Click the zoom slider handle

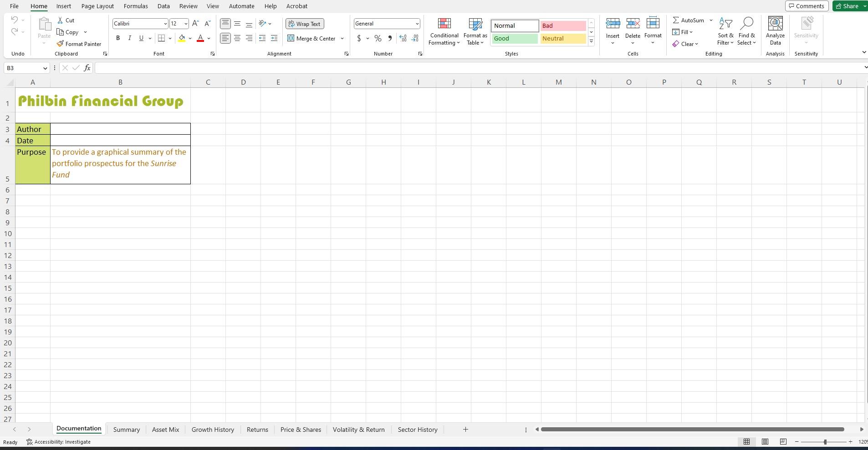point(825,442)
